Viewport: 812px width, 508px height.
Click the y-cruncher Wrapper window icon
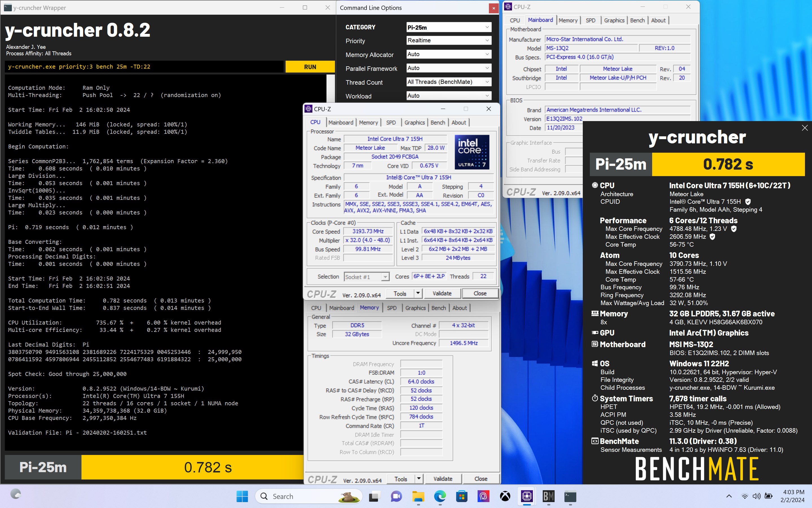tap(7, 7)
